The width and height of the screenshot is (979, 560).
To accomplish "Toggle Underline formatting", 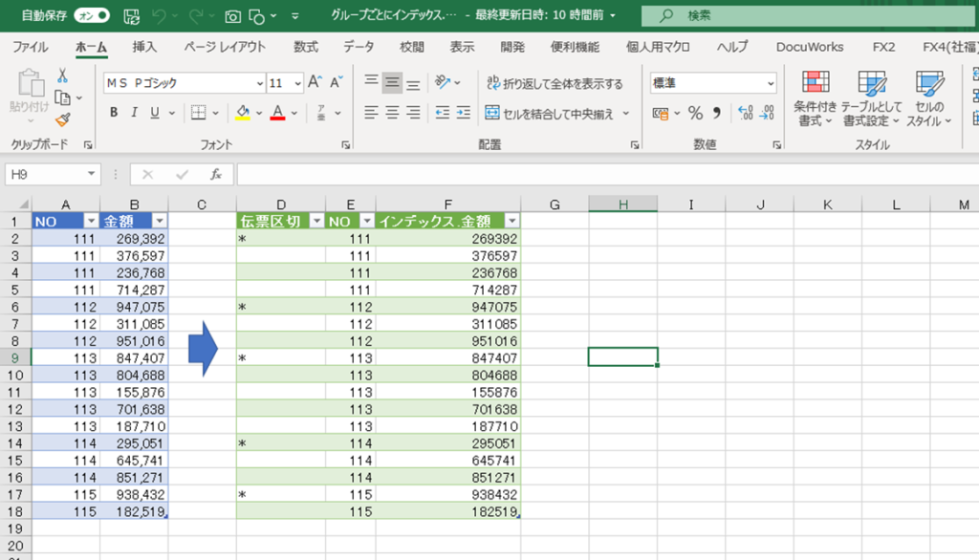I will coord(154,113).
